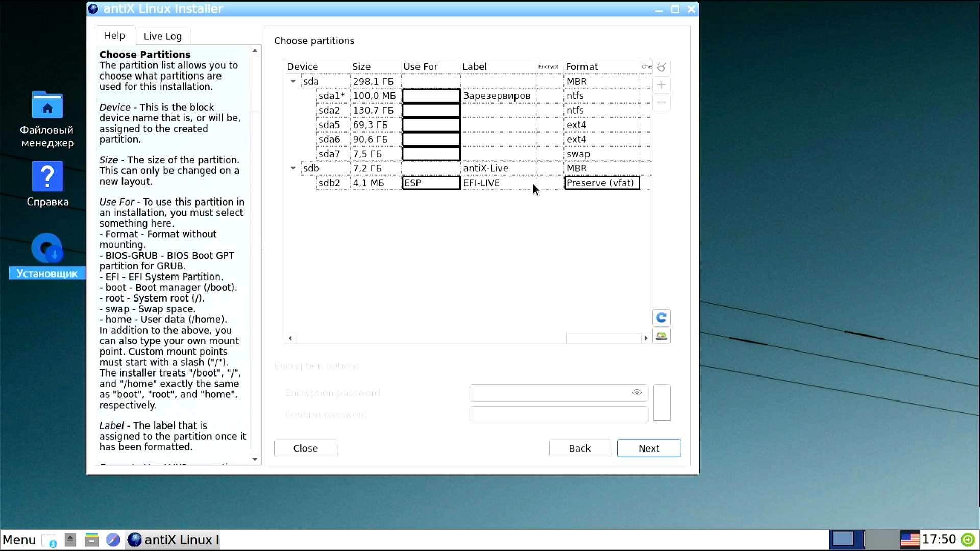980x551 pixels.
Task: Click the Use For column header
Action: click(431, 67)
